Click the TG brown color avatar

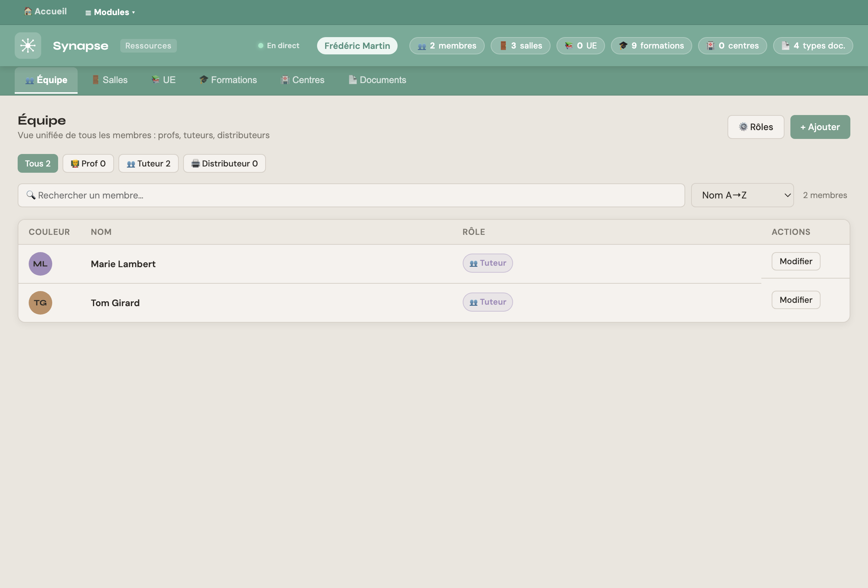pos(40,302)
